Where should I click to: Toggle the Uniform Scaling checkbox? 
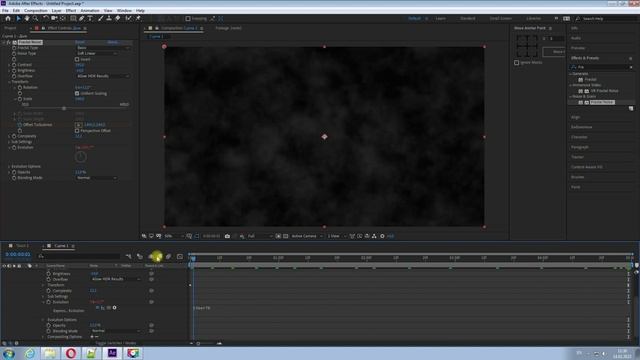[77, 93]
